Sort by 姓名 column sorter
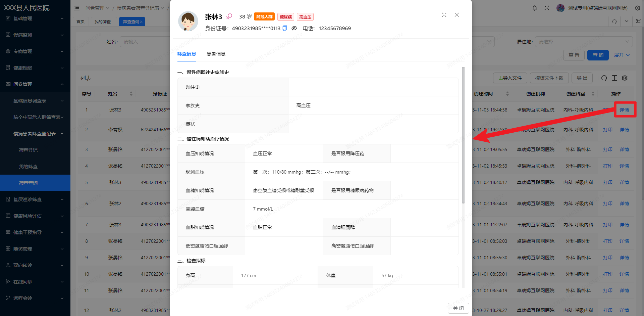The image size is (644, 316). click(x=131, y=94)
